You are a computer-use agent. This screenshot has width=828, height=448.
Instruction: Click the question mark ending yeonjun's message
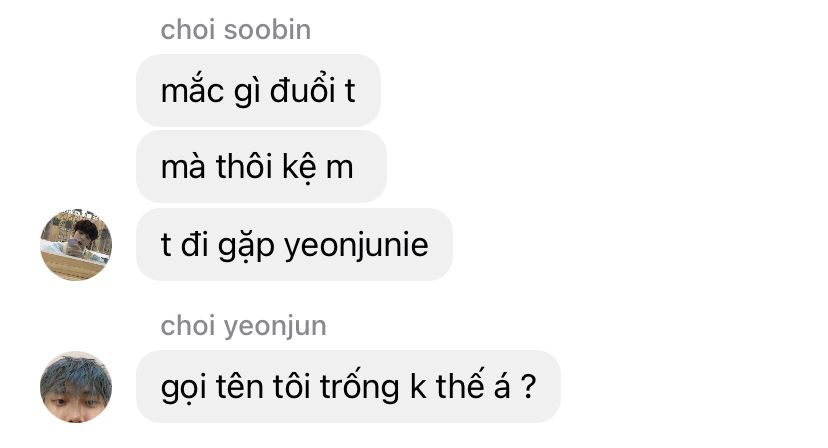[x=528, y=386]
